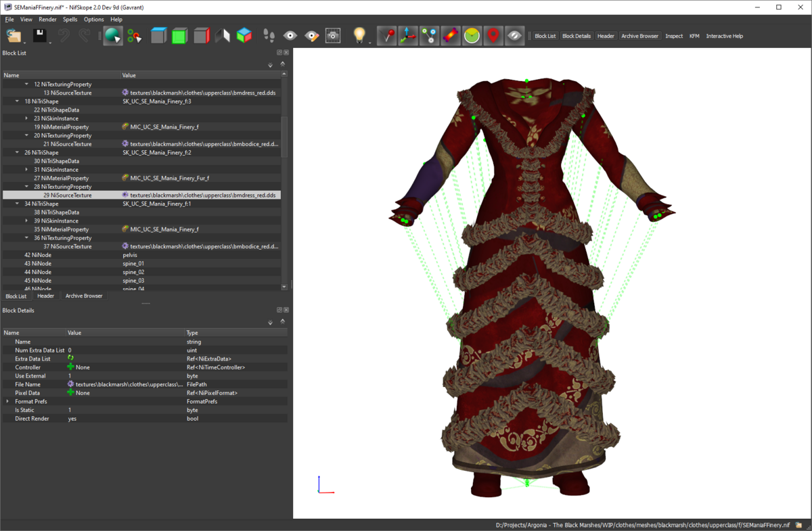This screenshot has width=812, height=531.
Task: Click the screenshot camera icon
Action: [333, 36]
